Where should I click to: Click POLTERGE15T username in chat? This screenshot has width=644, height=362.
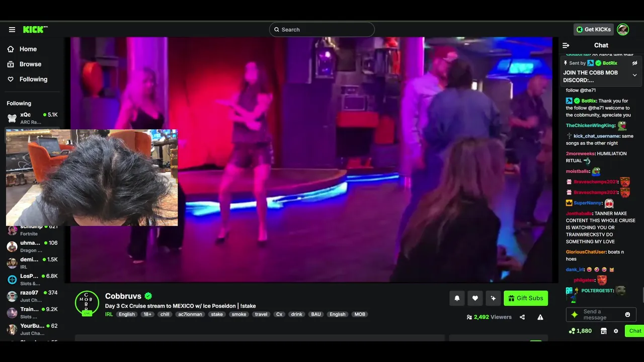(598, 291)
